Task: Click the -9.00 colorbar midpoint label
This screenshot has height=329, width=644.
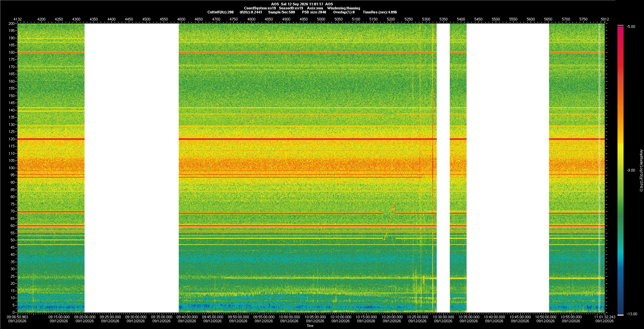Action: 631,170
